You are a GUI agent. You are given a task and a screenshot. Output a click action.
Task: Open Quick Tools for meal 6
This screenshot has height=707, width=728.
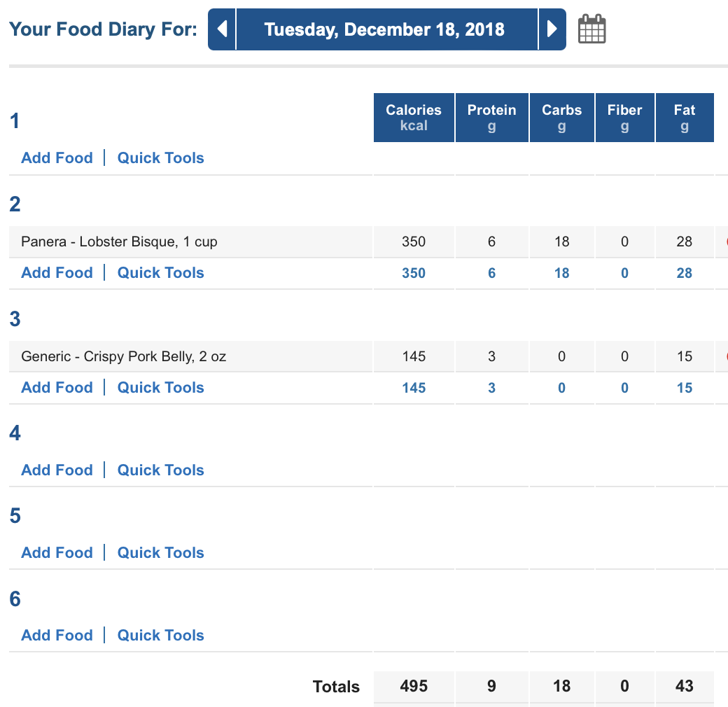[160, 635]
